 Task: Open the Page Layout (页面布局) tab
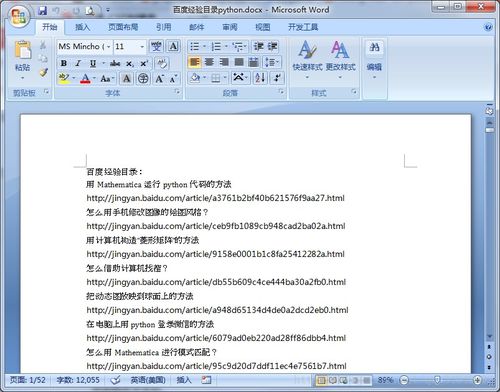(x=123, y=27)
